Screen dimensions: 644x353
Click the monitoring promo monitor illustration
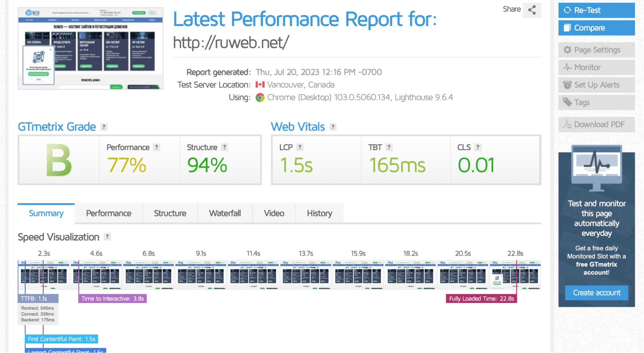point(596,168)
